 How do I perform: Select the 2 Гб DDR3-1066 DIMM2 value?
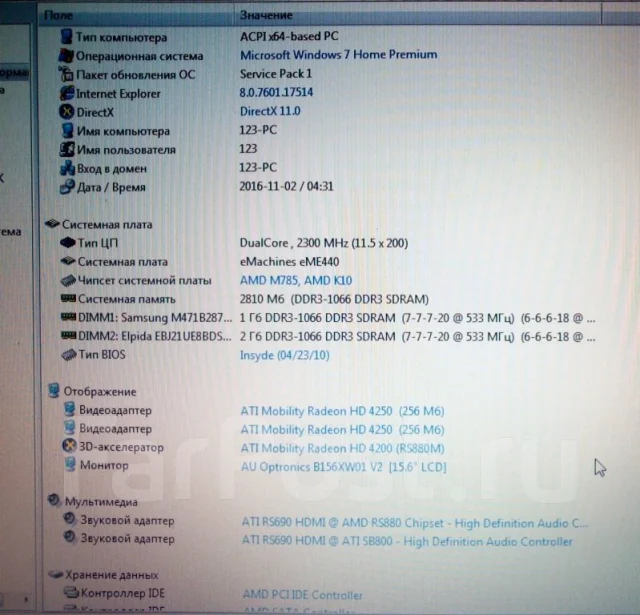[x=417, y=337]
